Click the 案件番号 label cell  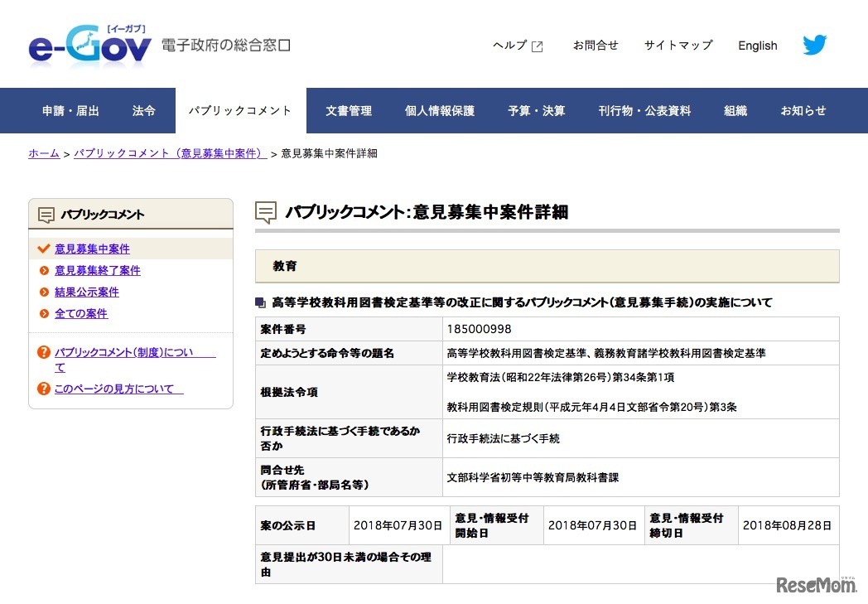click(x=349, y=329)
